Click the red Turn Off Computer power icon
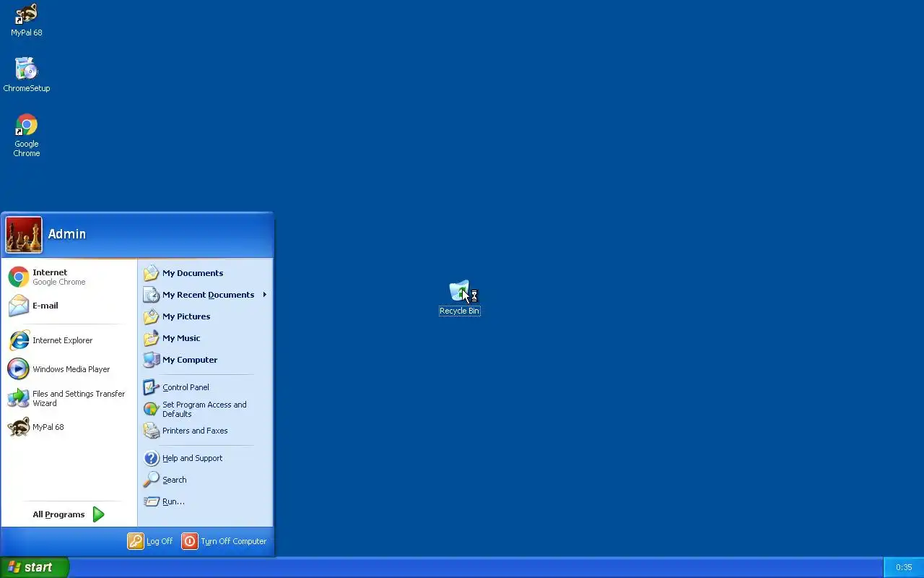The width and height of the screenshot is (924, 578). click(x=190, y=541)
